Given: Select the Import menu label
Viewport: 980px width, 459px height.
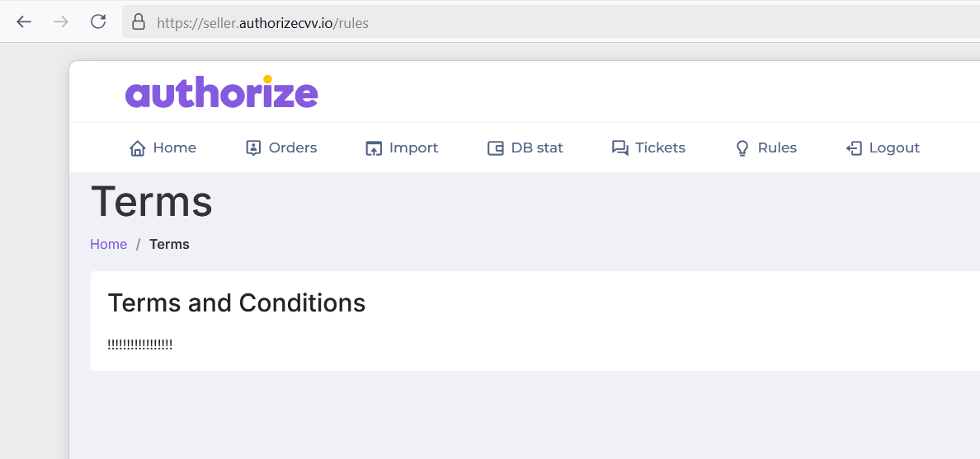Looking at the screenshot, I should coord(413,148).
